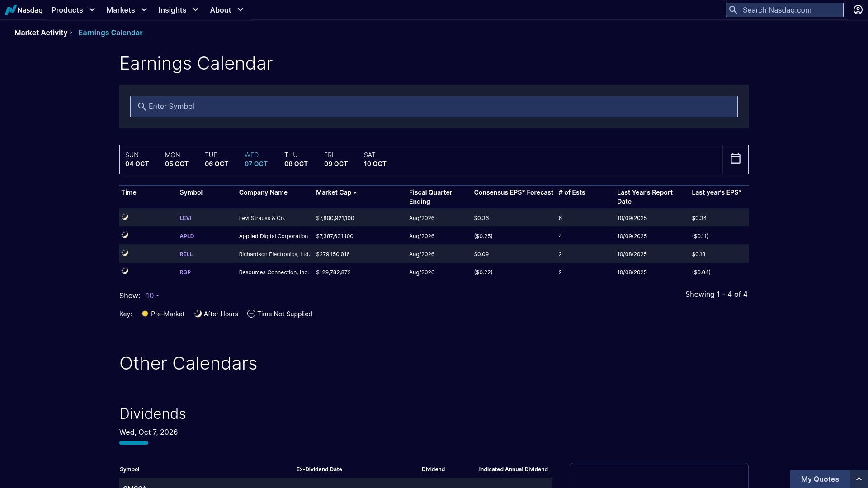Sort by Market Cap column

[336, 192]
